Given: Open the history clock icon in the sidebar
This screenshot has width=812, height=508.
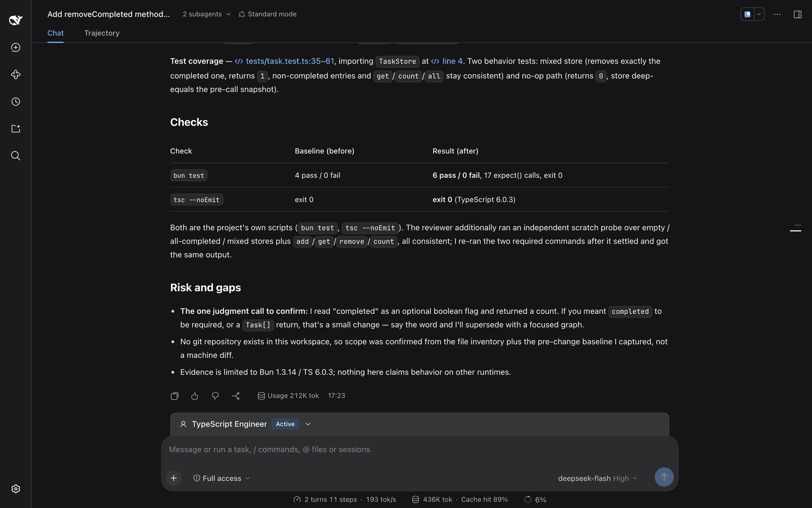Looking at the screenshot, I should [x=16, y=102].
